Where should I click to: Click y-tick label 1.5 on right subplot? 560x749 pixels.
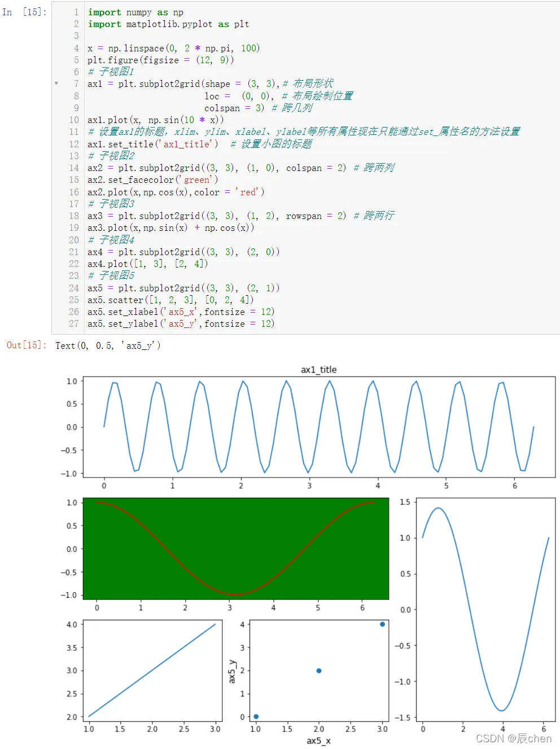405,502
